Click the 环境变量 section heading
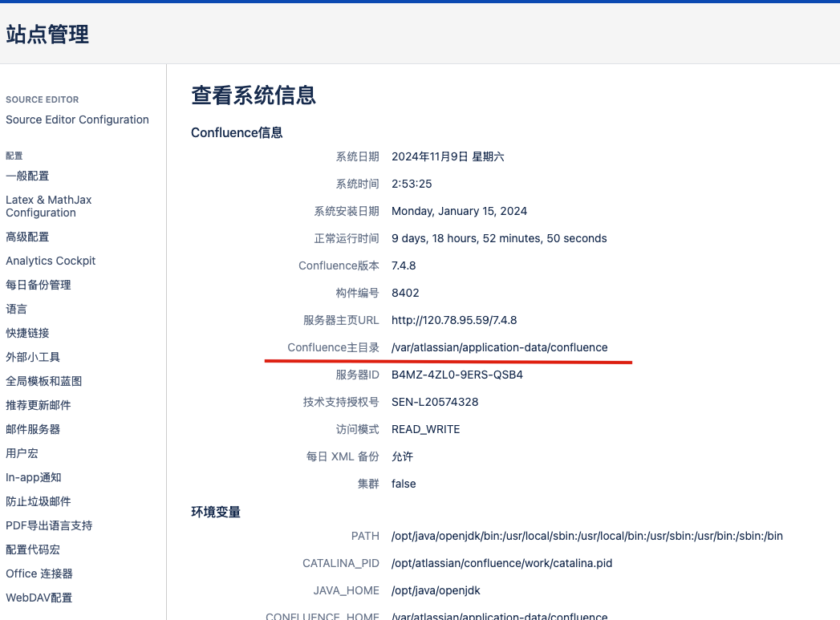The width and height of the screenshot is (840, 620). point(216,513)
